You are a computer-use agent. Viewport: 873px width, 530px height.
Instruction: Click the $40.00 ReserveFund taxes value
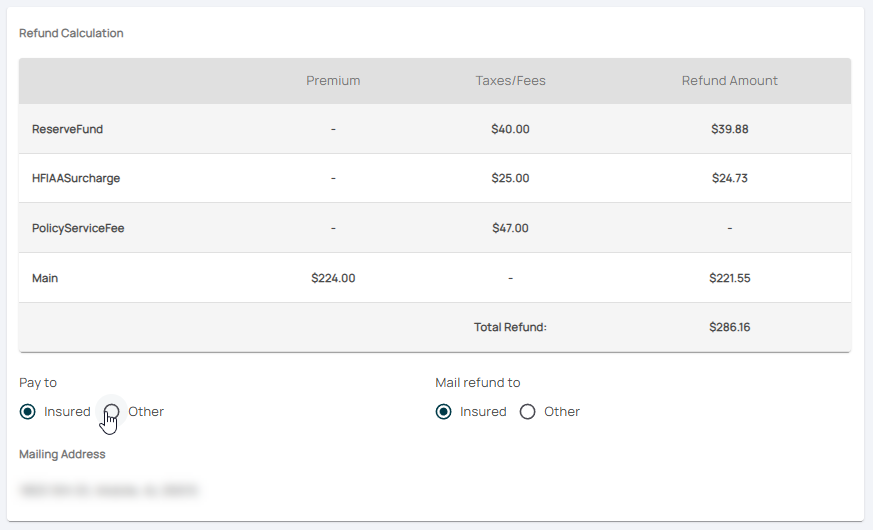tap(510, 129)
